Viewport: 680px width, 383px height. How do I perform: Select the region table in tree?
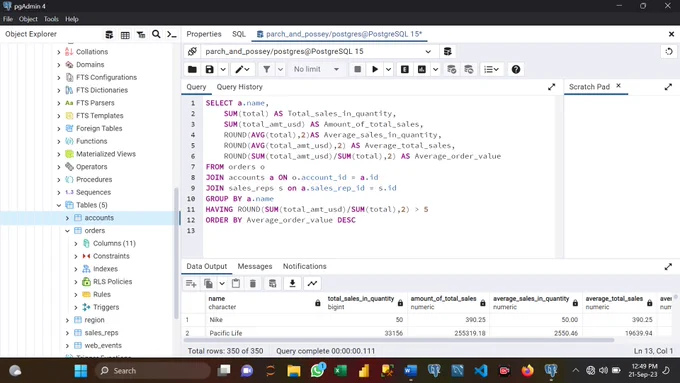[94, 320]
